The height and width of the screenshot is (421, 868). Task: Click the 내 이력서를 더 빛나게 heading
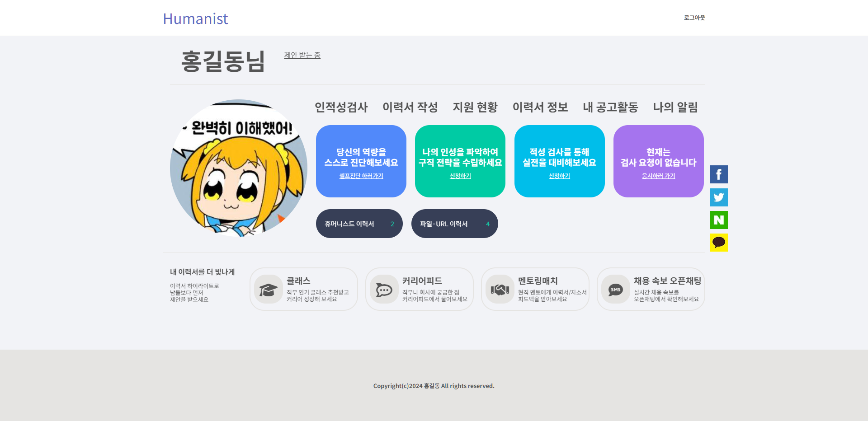pos(202,272)
